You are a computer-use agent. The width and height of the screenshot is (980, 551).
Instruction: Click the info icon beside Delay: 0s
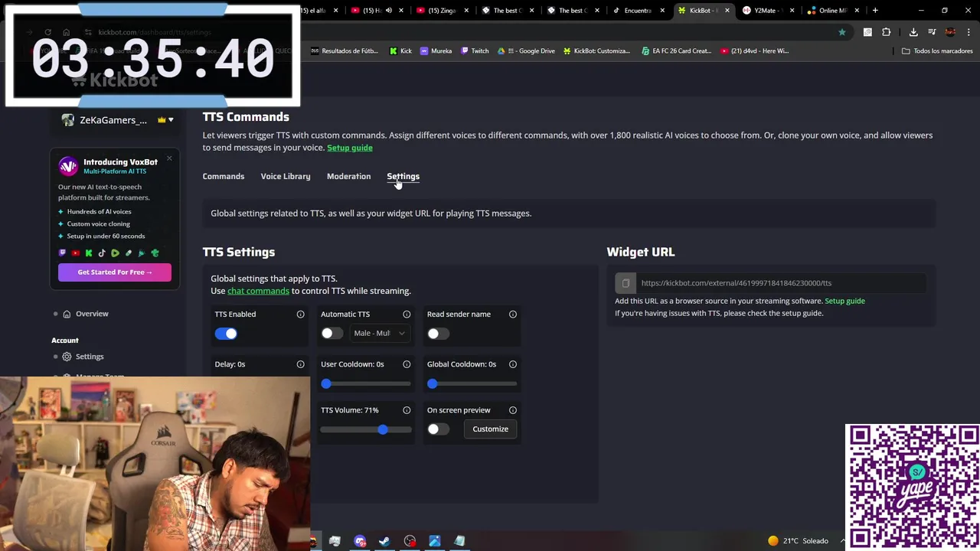[x=300, y=364]
